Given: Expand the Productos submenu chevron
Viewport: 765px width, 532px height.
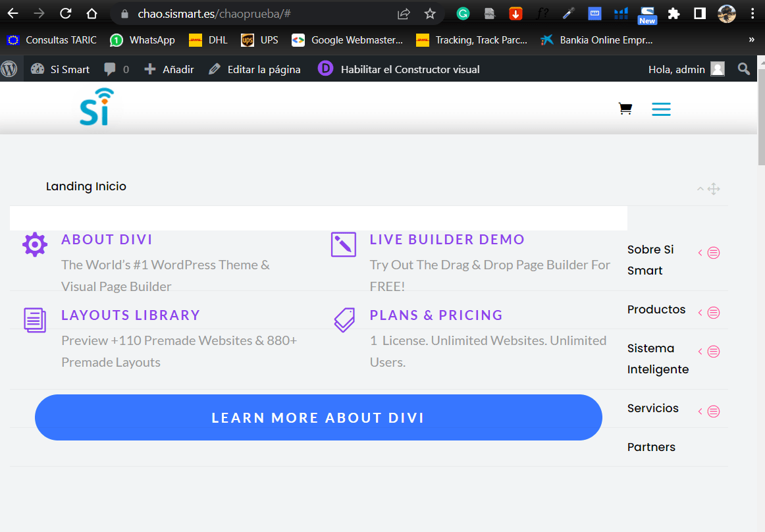Looking at the screenshot, I should pos(700,312).
